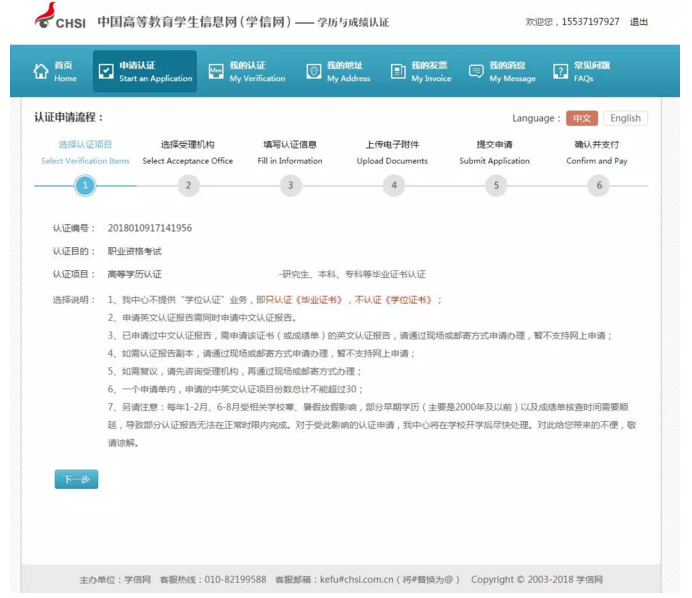
Task: Click step 4 Upload Documents circle
Action: (x=394, y=185)
